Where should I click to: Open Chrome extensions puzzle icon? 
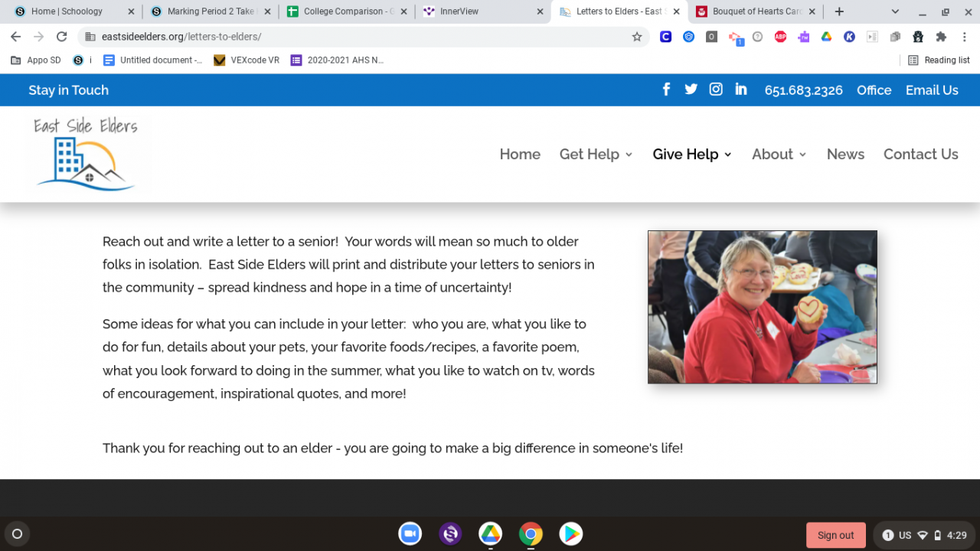click(x=941, y=37)
